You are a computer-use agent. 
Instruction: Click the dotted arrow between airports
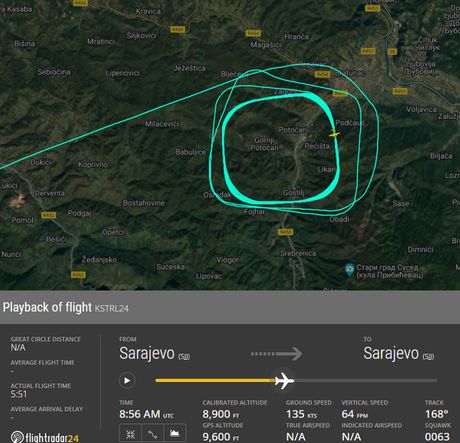[x=276, y=354]
